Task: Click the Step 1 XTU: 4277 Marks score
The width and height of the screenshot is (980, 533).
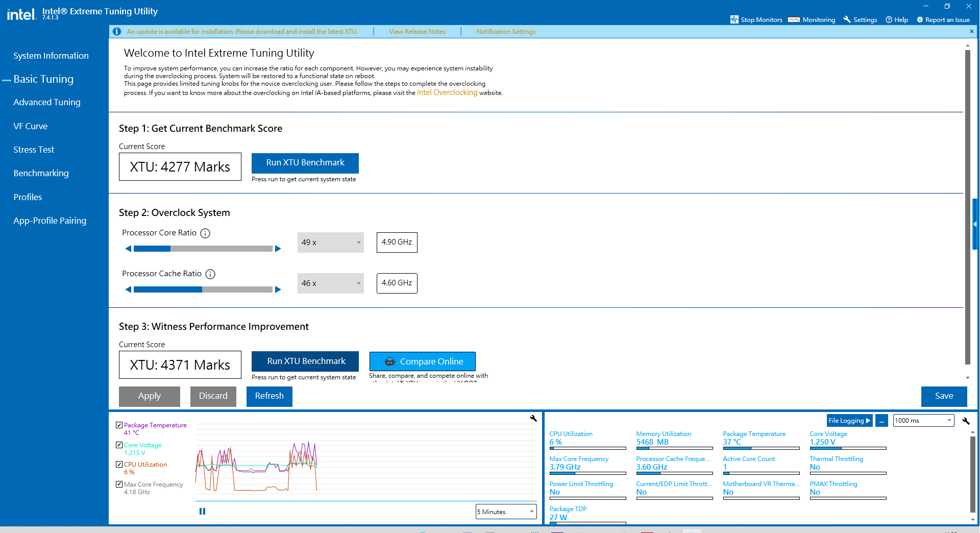Action: click(180, 167)
